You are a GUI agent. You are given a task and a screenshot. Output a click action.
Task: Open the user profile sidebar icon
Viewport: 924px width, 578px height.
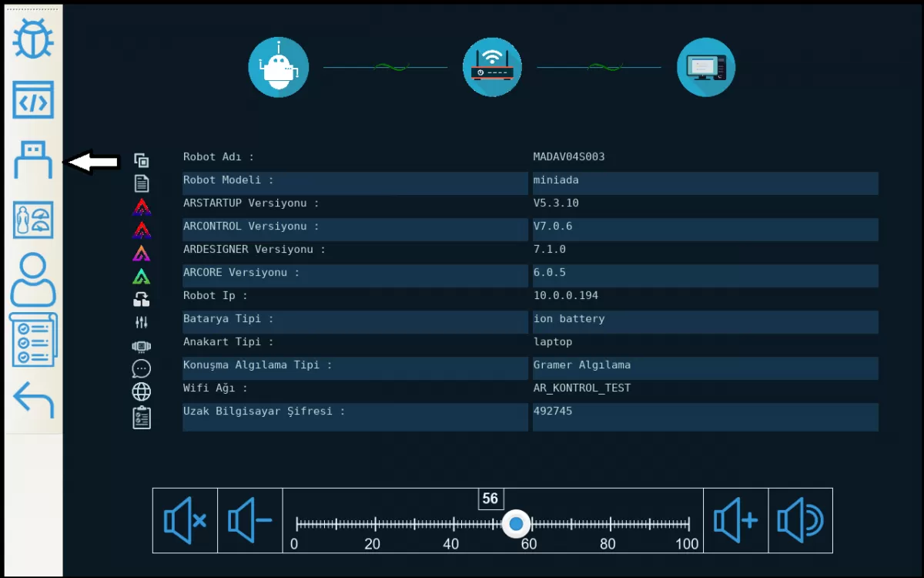(x=33, y=281)
